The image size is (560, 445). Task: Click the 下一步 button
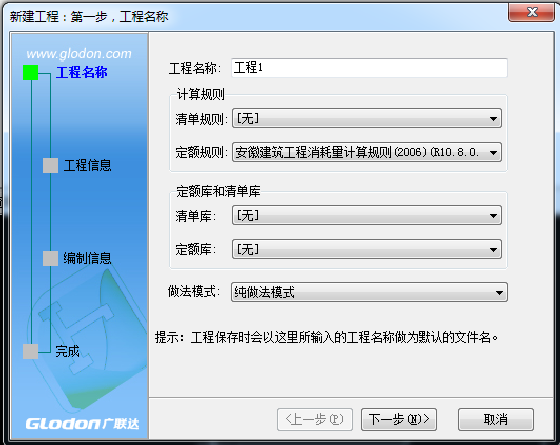tap(399, 419)
